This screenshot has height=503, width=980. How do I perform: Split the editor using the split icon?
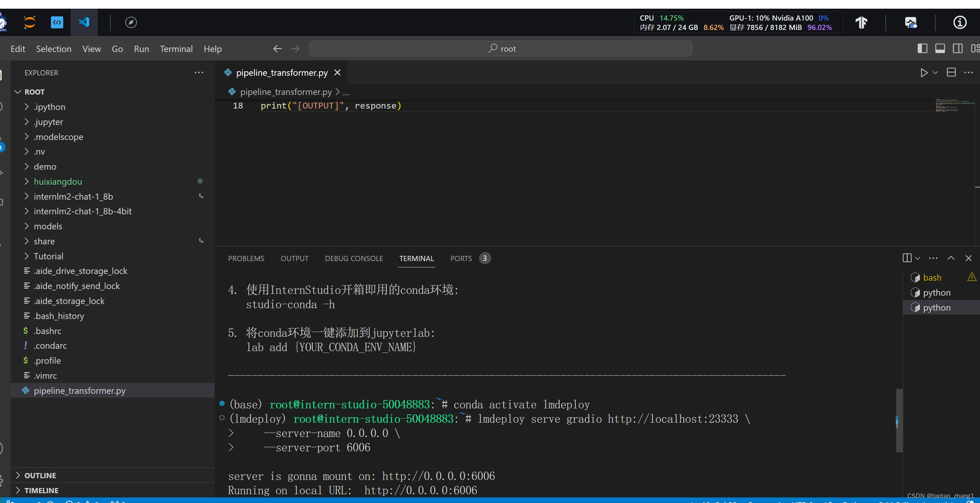tap(951, 72)
